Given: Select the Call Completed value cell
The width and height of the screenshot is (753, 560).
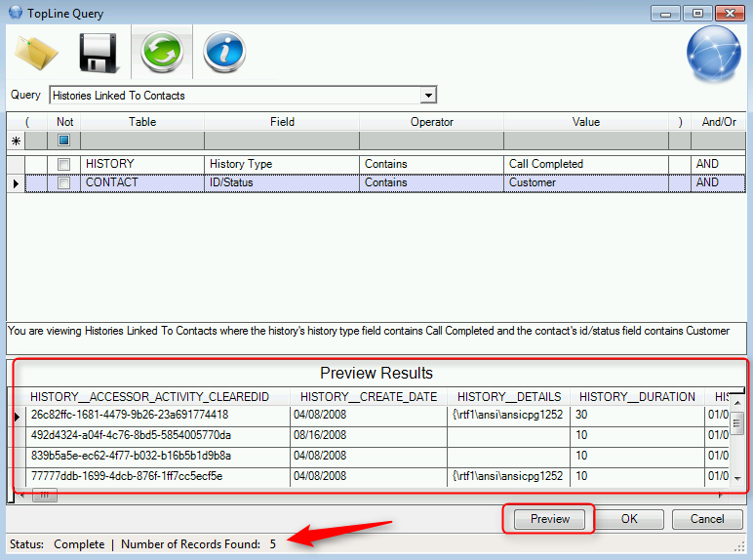Looking at the screenshot, I should 586,164.
